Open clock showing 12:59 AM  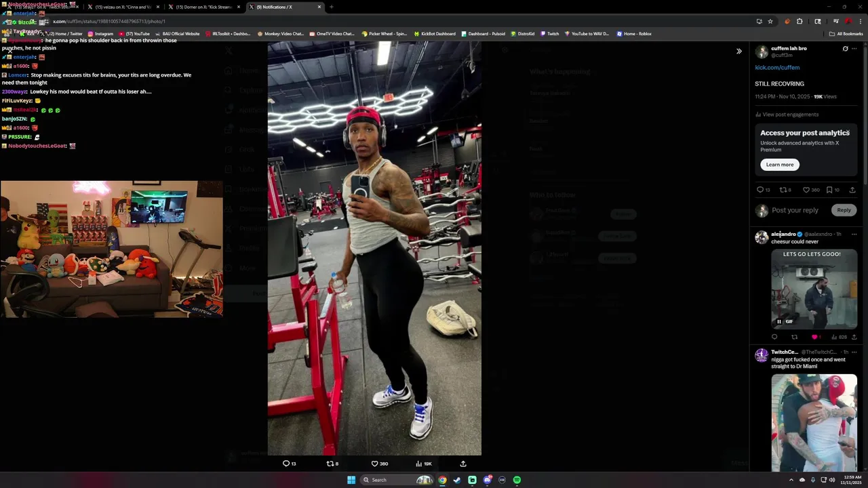851,480
